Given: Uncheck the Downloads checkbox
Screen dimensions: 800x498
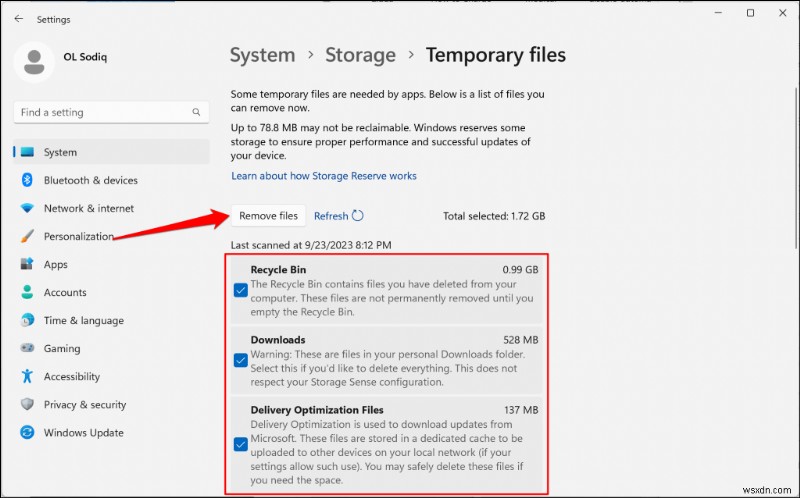Looking at the screenshot, I should [x=240, y=360].
